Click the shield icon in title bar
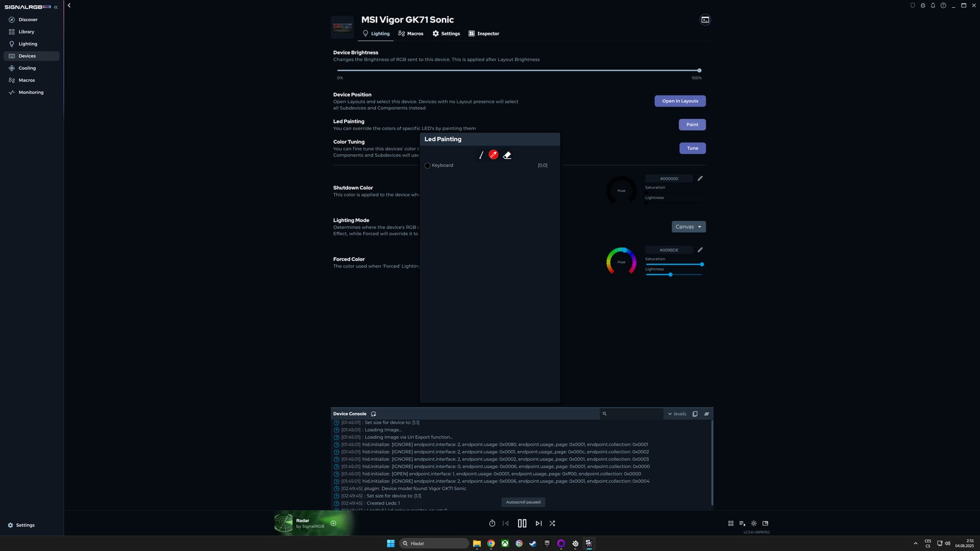 913,6
